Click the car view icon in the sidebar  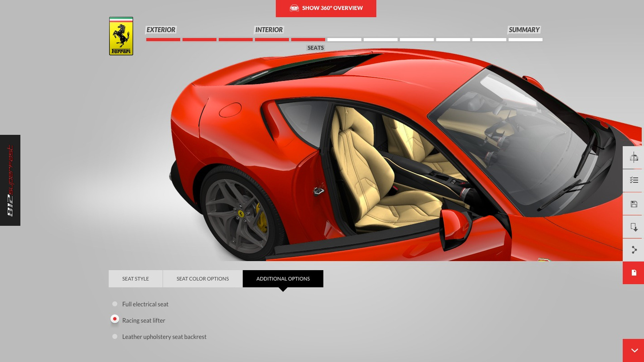634,158
